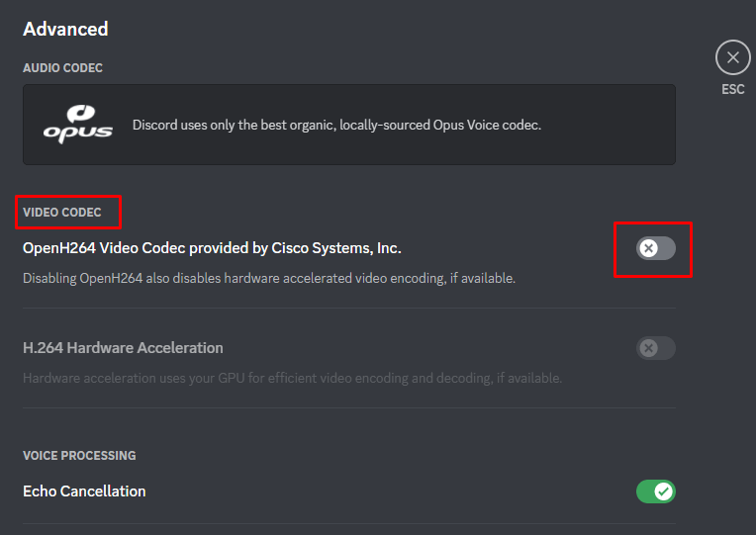756x535 pixels.
Task: Select the VIDEO CODEC section header
Action: tap(62, 213)
